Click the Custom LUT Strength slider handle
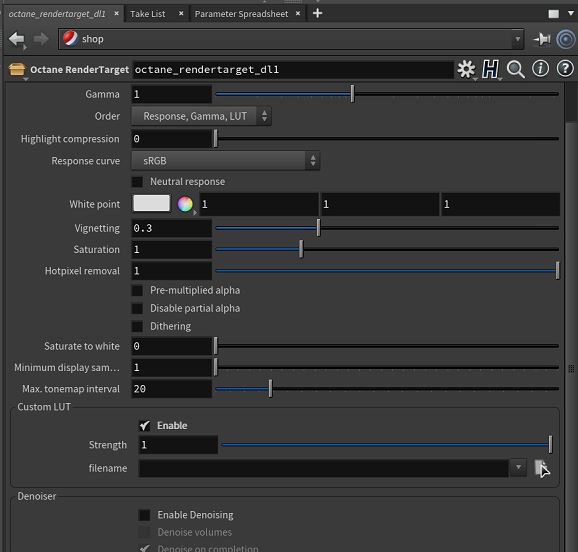The image size is (578, 552). pos(550,444)
